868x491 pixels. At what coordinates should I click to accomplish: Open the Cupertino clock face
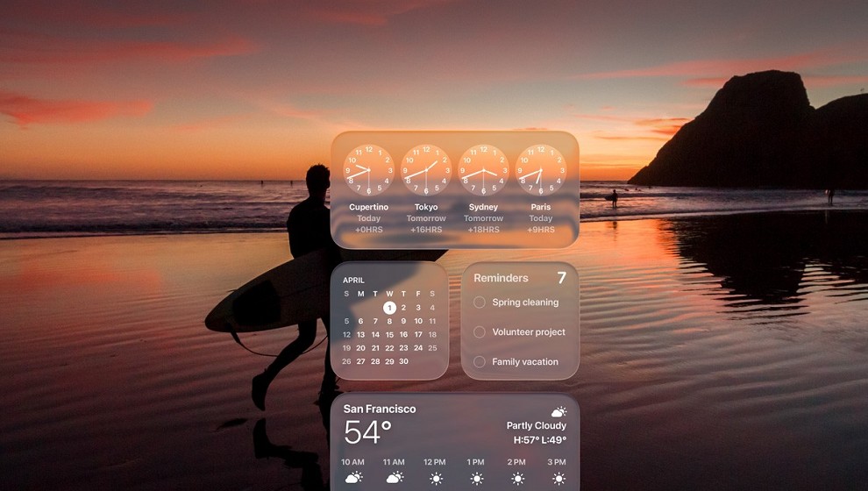368,170
